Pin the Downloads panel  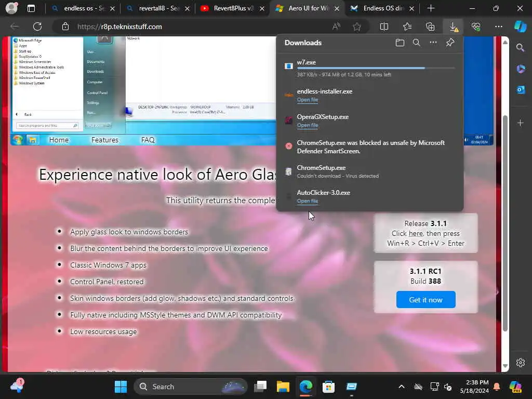point(450,43)
